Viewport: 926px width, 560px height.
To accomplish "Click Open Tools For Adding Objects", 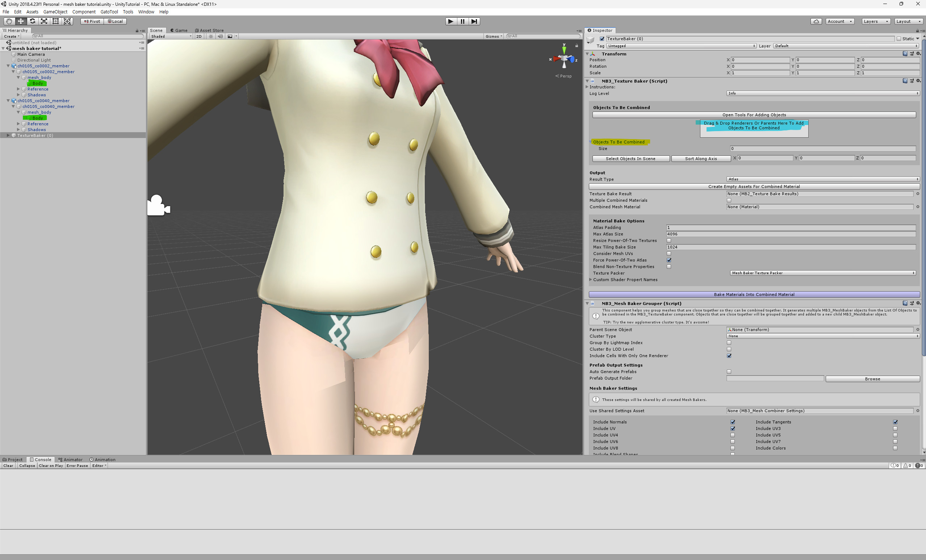I will [754, 115].
